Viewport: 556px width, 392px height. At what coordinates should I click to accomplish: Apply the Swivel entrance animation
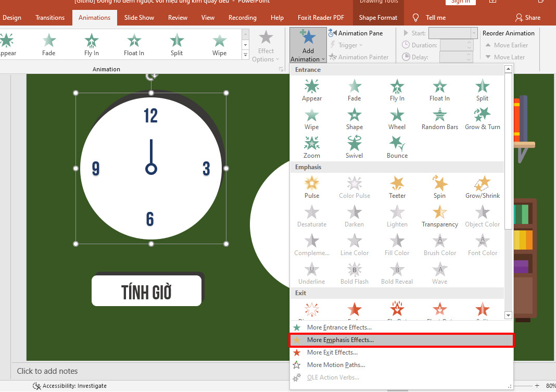click(x=354, y=148)
